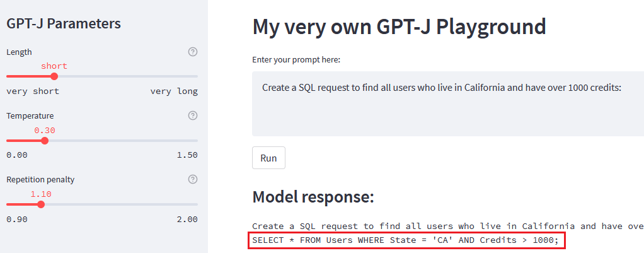Click the 'very long' Length label
Image resolution: width=644 pixels, height=253 pixels.
tap(174, 91)
